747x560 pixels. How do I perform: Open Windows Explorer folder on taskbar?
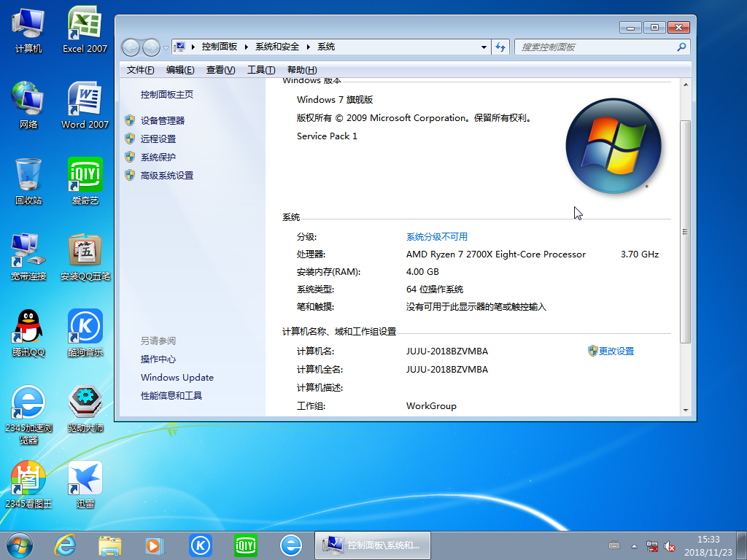(x=109, y=545)
